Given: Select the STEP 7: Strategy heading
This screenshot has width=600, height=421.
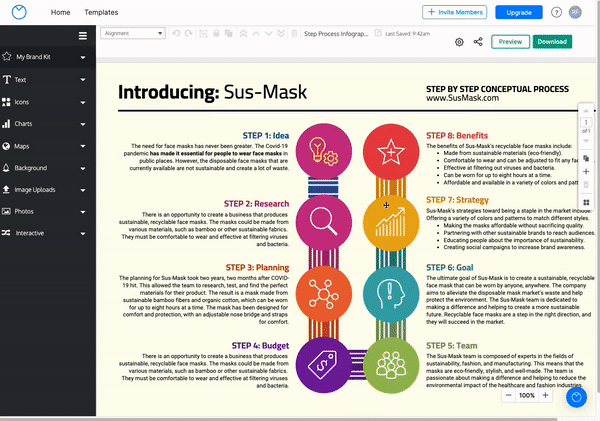Looking at the screenshot, I should point(457,200).
